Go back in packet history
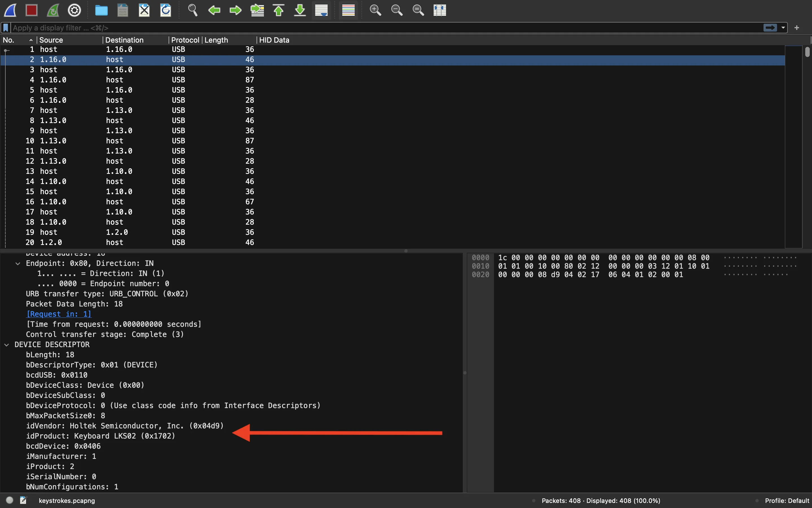 214,10
